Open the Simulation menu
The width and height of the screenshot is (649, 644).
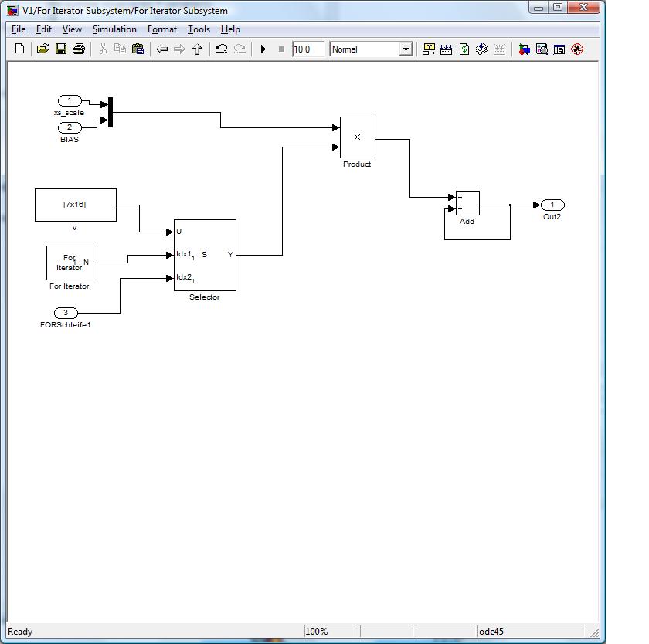tap(114, 29)
